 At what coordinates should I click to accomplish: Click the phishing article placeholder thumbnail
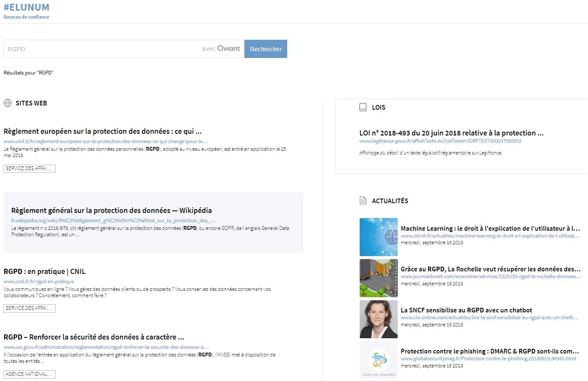378,360
